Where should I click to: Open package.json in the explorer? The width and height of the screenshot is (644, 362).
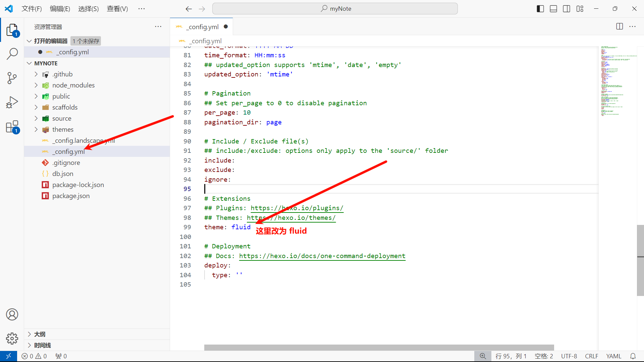point(71,196)
